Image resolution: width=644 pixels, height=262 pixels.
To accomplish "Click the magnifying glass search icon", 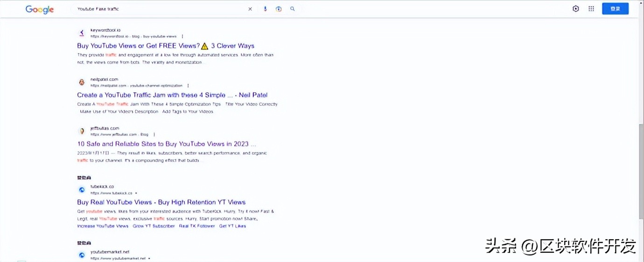I will (293, 9).
